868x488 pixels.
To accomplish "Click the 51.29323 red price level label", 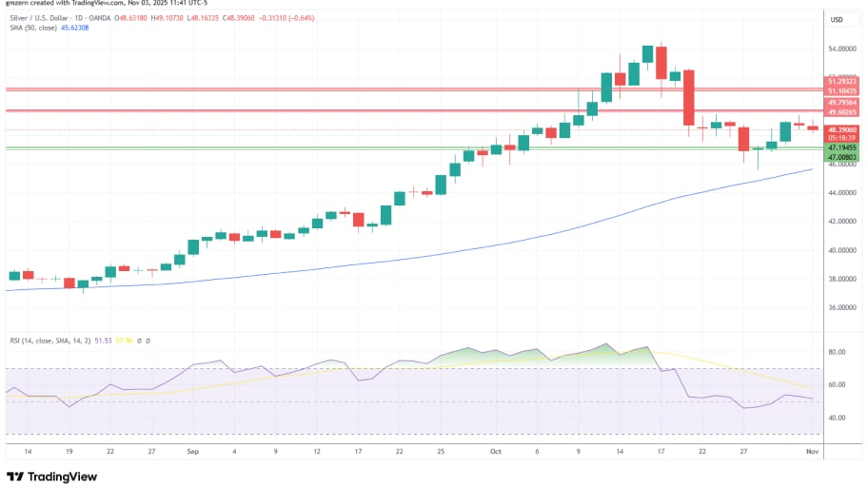I will tap(842, 82).
